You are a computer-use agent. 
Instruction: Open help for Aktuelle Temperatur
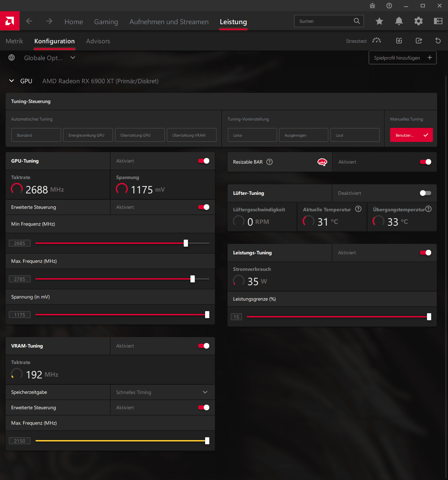(358, 209)
